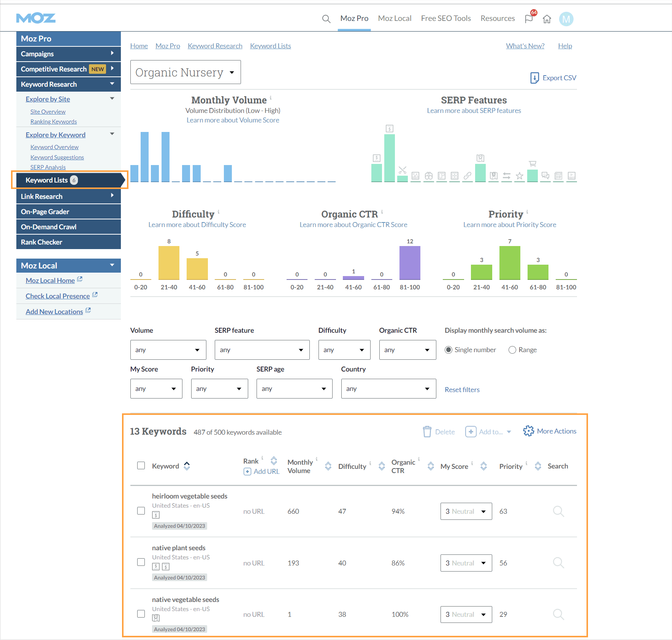Screen dimensions: 672x640
Task: Click the Export CSV download icon
Action: [534, 78]
